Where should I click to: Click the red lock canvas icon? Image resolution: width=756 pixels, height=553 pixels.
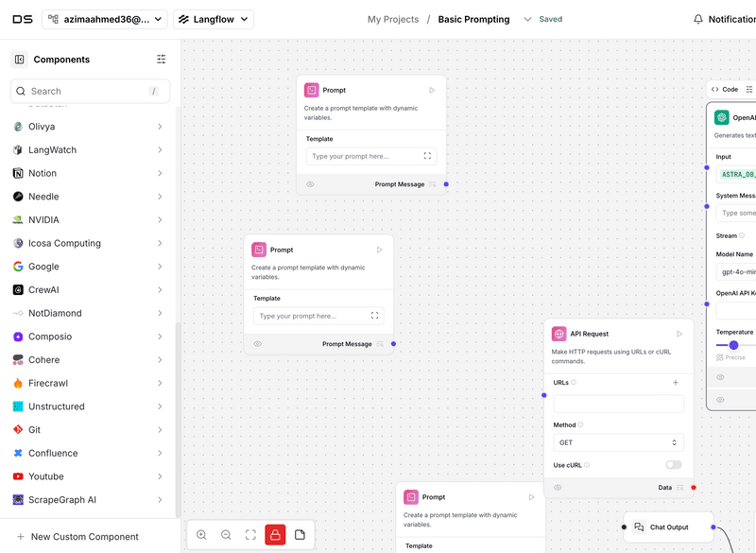(x=275, y=535)
